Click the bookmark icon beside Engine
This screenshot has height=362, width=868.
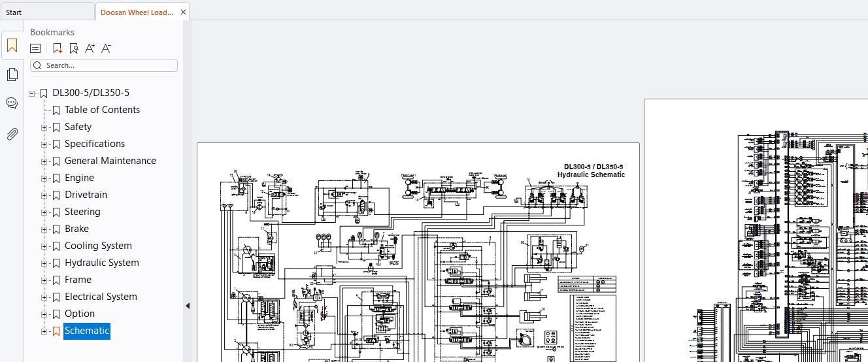(56, 178)
